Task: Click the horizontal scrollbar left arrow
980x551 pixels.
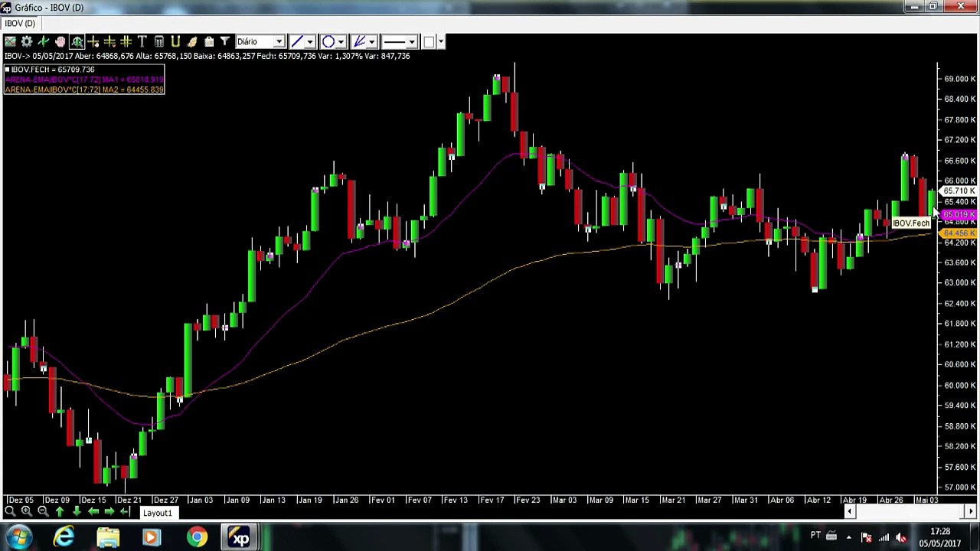Action: tap(849, 511)
